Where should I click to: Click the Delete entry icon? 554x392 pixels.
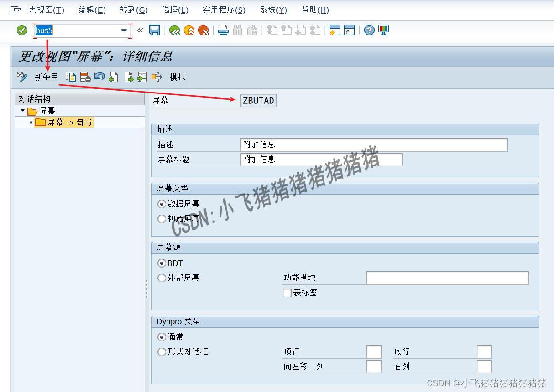click(85, 77)
